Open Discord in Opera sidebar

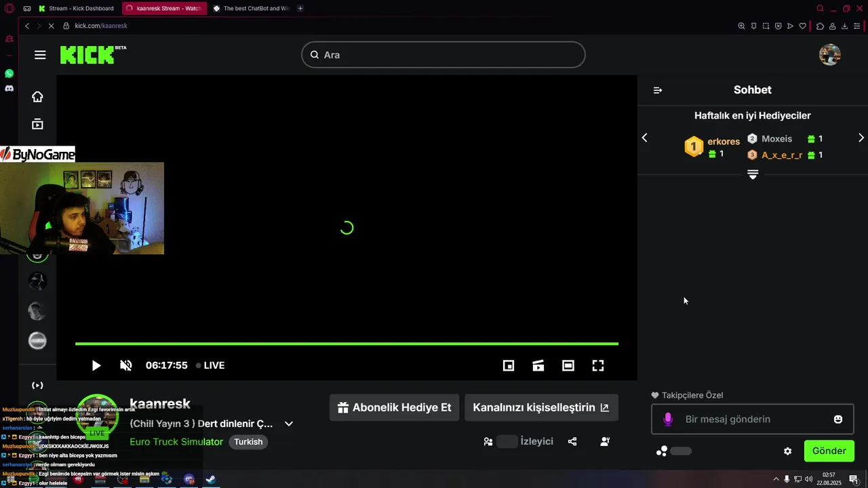(9, 88)
